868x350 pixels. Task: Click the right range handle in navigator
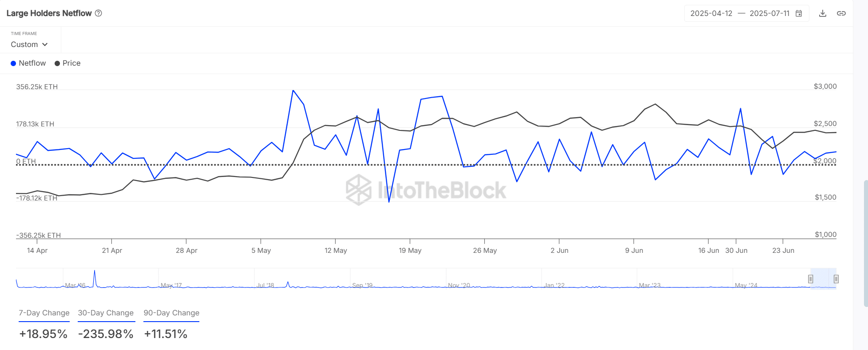coord(836,279)
